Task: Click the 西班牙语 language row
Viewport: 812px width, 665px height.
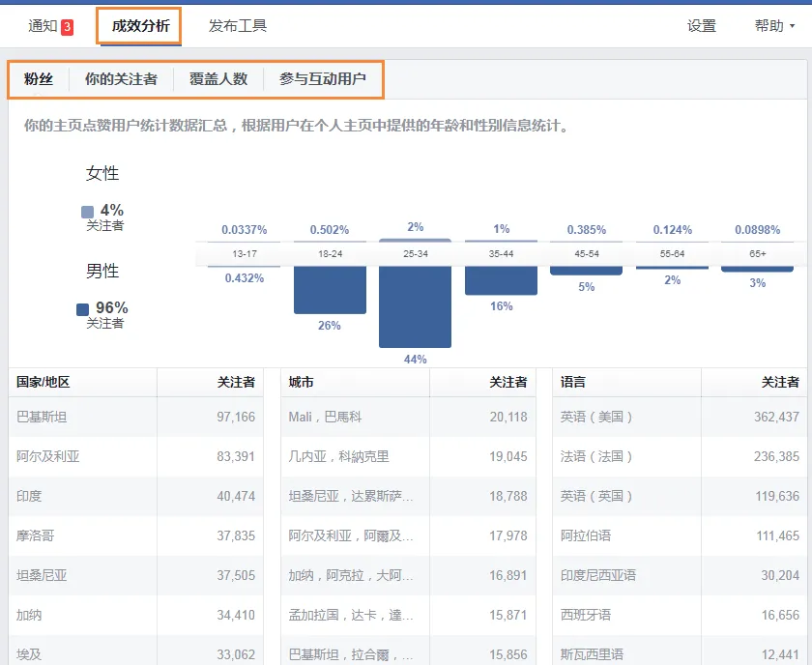Action: 680,616
